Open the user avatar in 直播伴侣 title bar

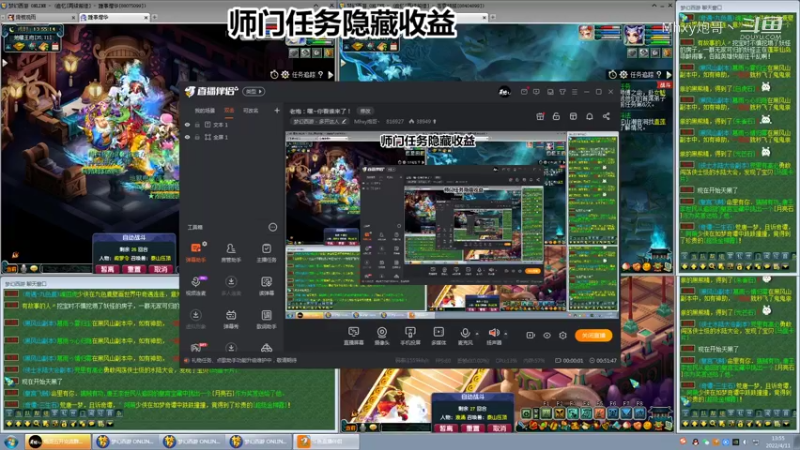504,92
